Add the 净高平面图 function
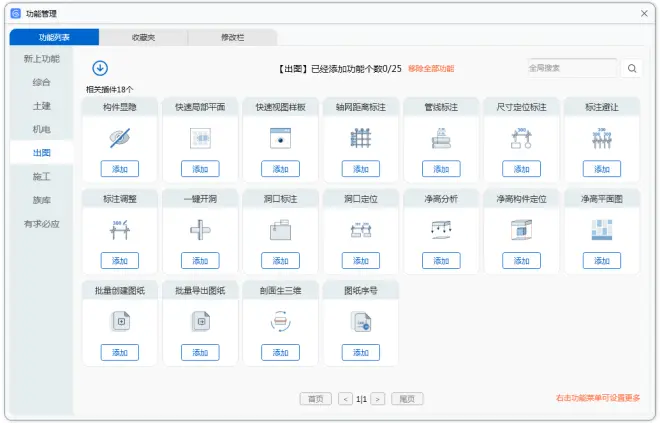The image size is (660, 423). click(602, 261)
